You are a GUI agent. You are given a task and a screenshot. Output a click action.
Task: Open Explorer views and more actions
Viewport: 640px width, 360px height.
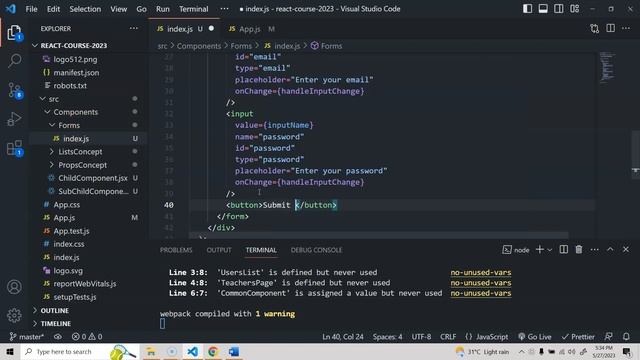coord(133,29)
